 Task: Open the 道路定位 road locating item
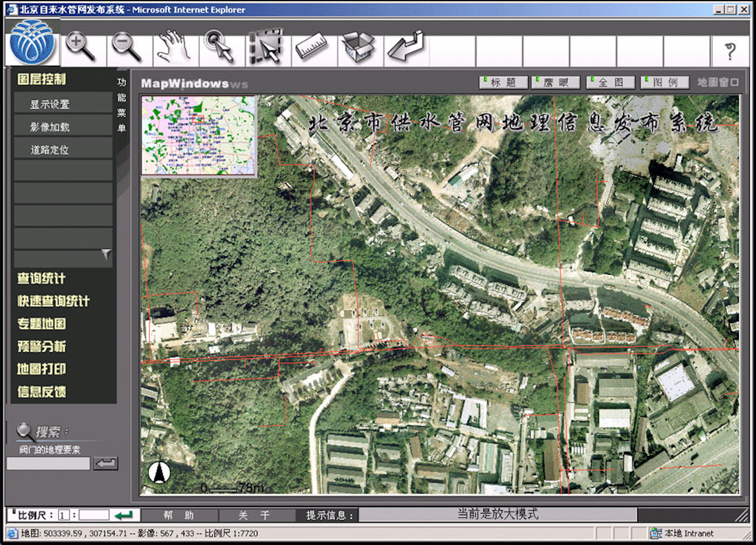[x=50, y=150]
